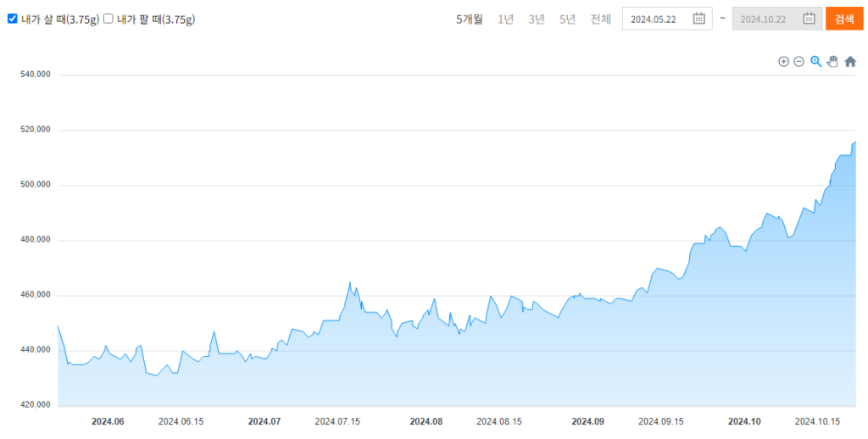Click the highest point at chart's right end
Screen dimensions: 868x439
click(855, 142)
